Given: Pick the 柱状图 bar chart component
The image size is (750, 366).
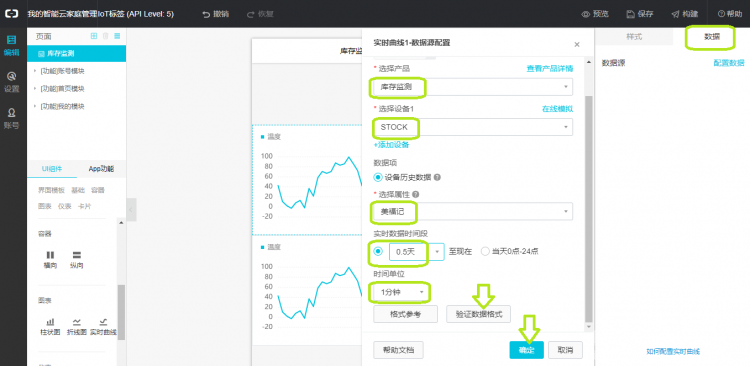Looking at the screenshot, I should pos(50,326).
